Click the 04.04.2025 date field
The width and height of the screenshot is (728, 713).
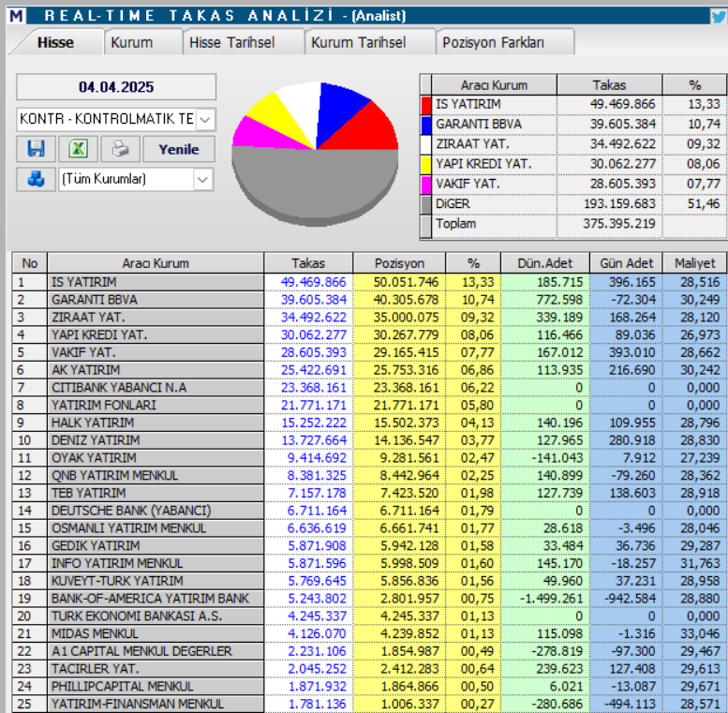pos(116,87)
